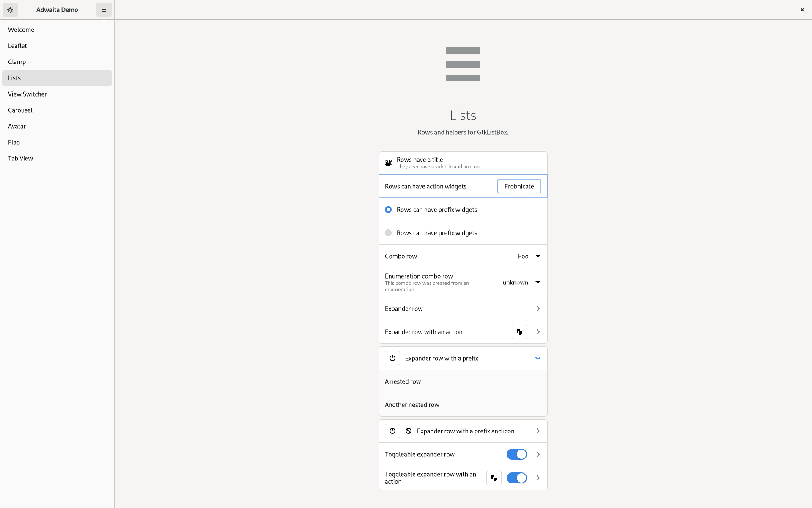Click the action icon in 'Expander row with an action'
Screen dimensions: 812x508
tap(519, 332)
